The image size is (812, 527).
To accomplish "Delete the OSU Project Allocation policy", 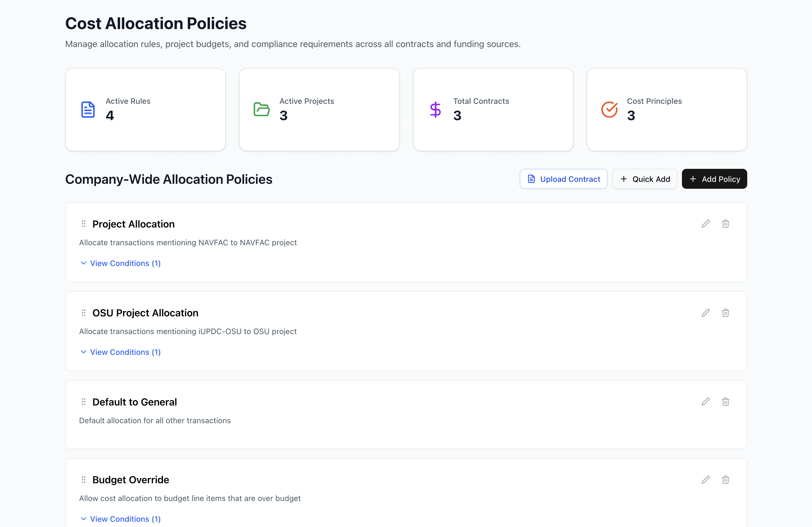I will coord(725,313).
